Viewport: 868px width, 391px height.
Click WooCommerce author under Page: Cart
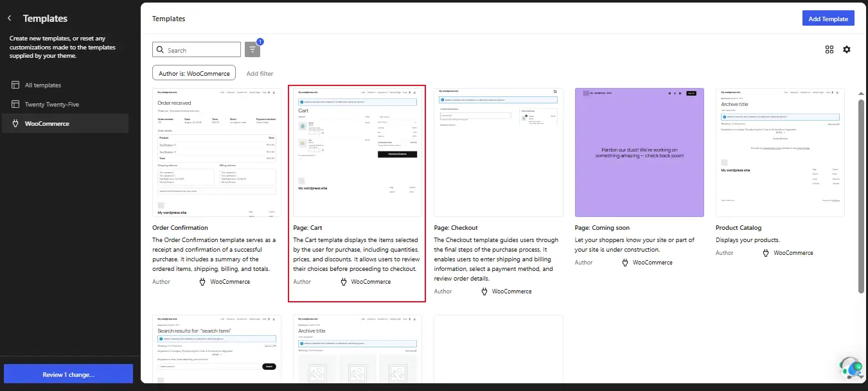tap(371, 282)
